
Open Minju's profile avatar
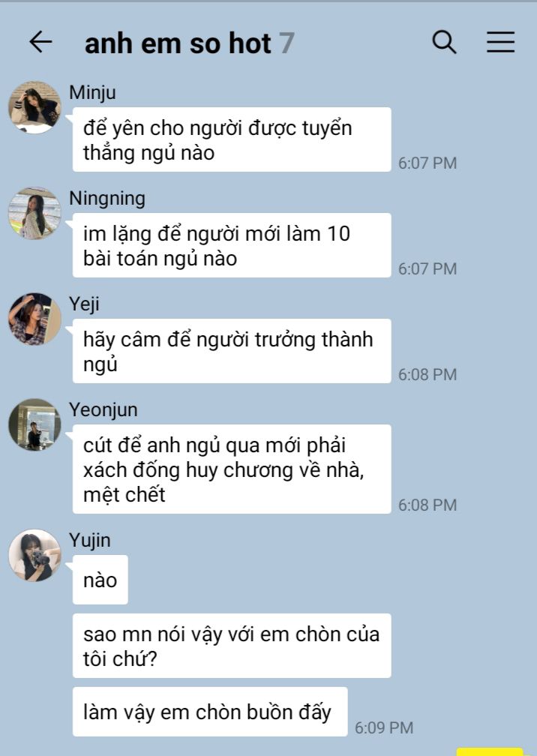[x=34, y=107]
